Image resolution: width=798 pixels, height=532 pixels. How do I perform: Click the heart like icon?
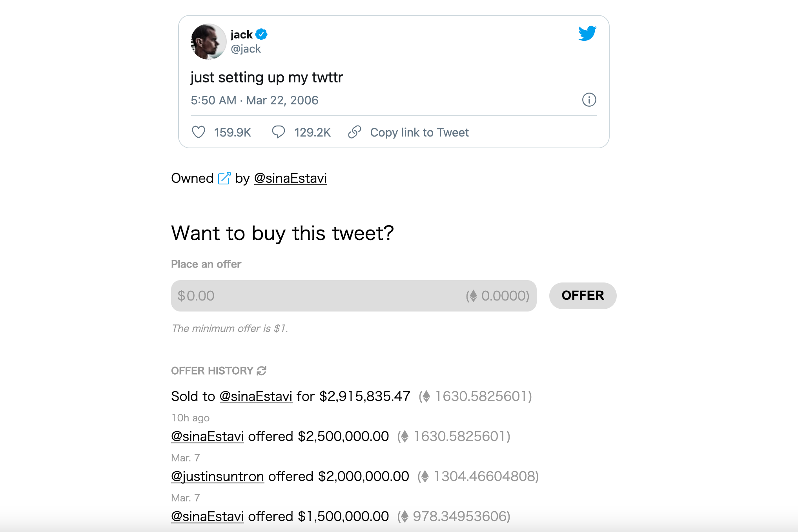coord(199,132)
